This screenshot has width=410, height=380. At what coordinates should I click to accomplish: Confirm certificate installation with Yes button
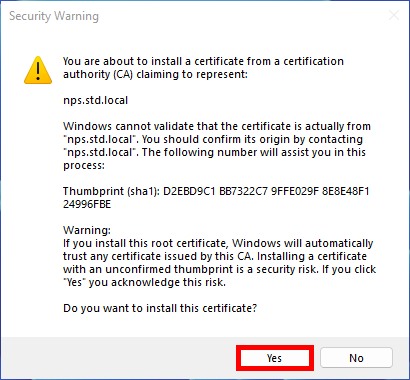[x=275, y=358]
